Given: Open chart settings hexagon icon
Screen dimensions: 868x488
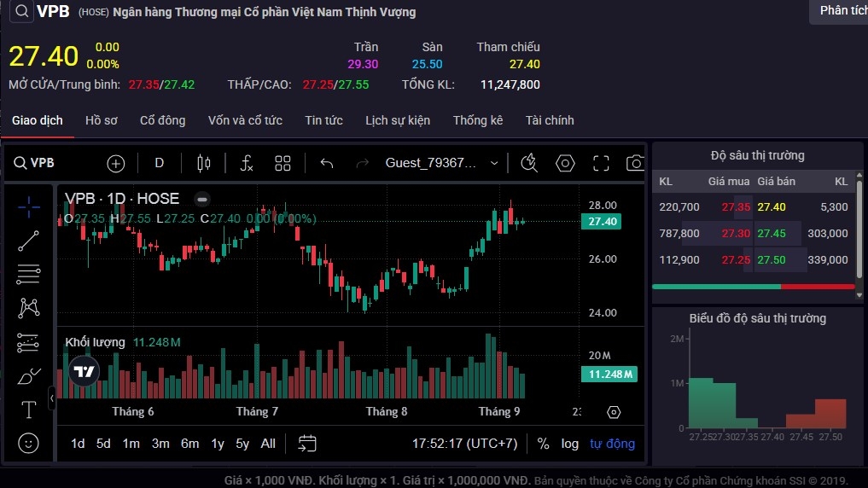Looking at the screenshot, I should (565, 163).
